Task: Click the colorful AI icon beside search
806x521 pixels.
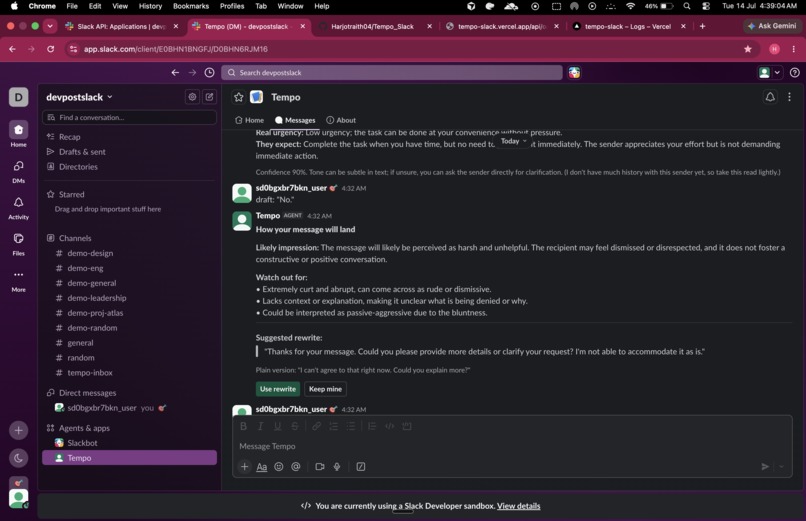Action: click(574, 72)
